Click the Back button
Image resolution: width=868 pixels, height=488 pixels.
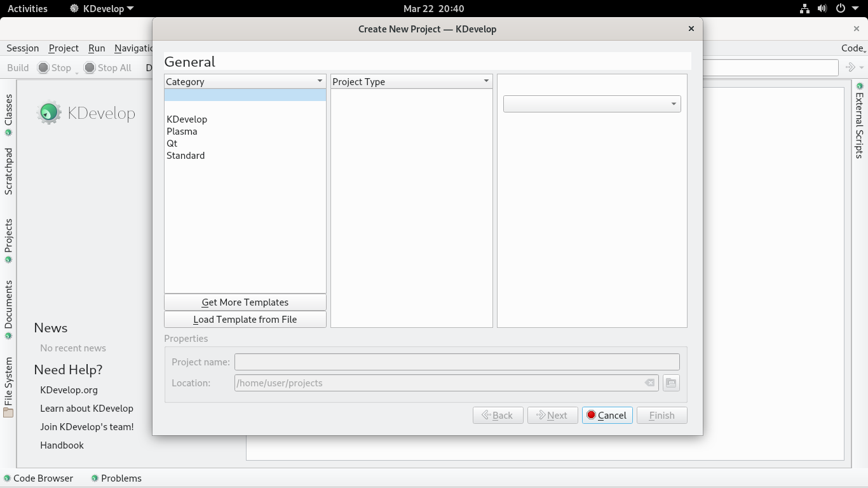[498, 416]
